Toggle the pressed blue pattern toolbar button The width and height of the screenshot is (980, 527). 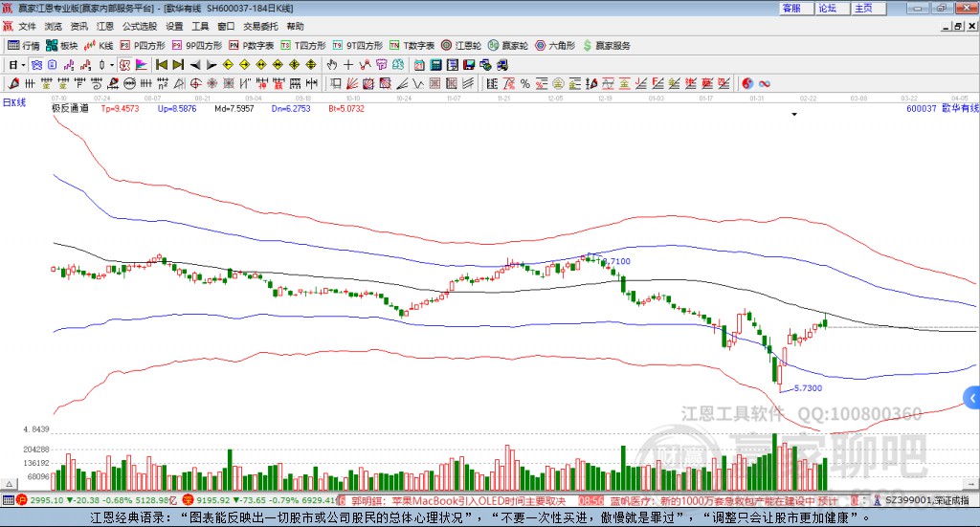pos(36,65)
